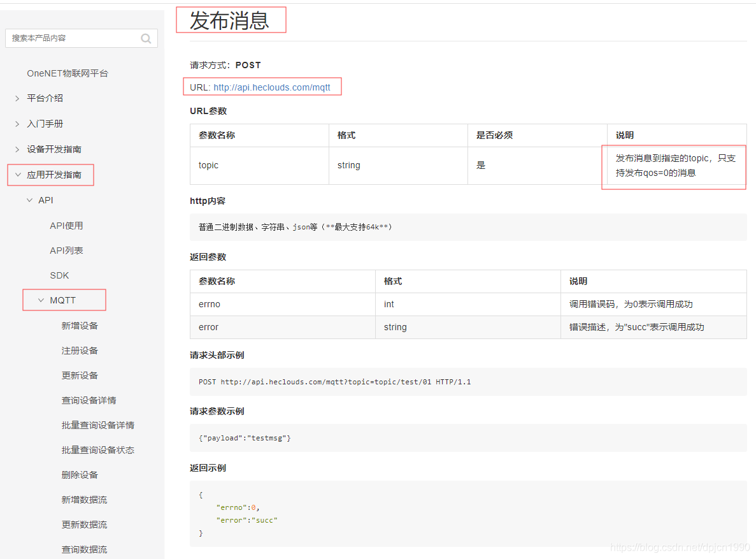The height and width of the screenshot is (559, 756).
Task: Click the 发布消息 page heading
Action: (x=229, y=21)
